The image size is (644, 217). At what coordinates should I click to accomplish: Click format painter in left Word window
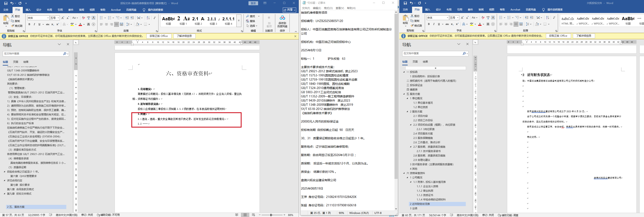click(x=17, y=26)
